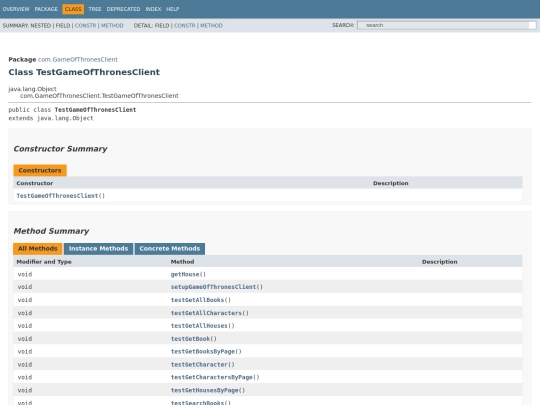The image size is (540, 405).
Task: Select the Constructors tab
Action: pos(40,170)
